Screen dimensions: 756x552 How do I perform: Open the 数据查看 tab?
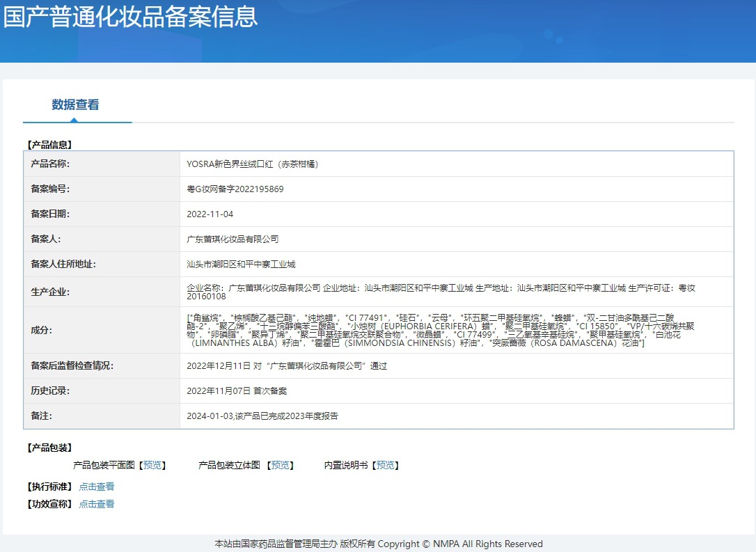[76, 104]
